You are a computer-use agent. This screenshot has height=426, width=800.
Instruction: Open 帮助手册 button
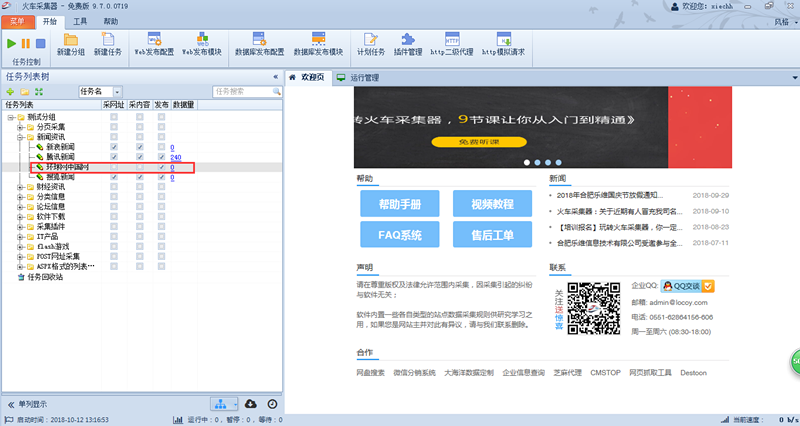[399, 204]
